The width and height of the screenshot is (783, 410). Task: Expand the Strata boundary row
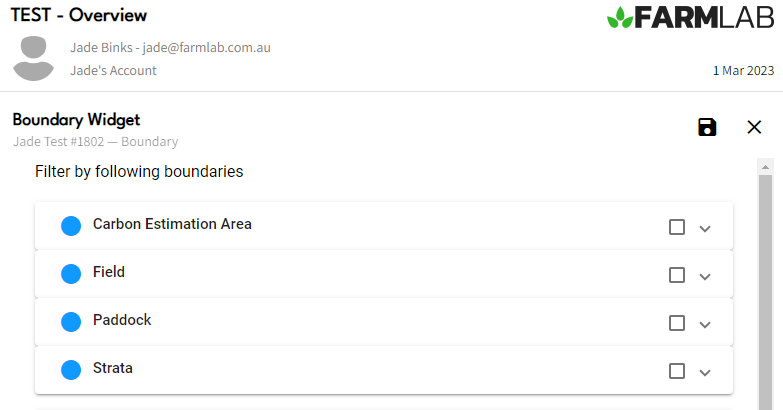coord(705,372)
